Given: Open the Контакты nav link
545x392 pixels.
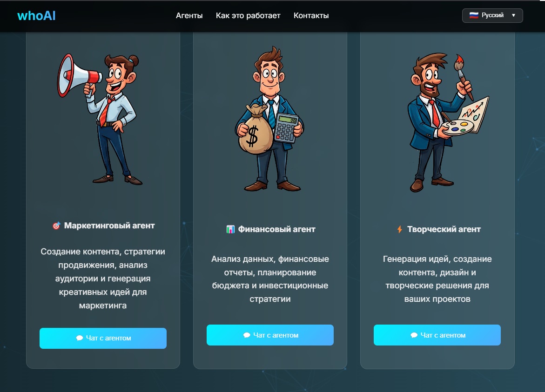Looking at the screenshot, I should 311,16.
